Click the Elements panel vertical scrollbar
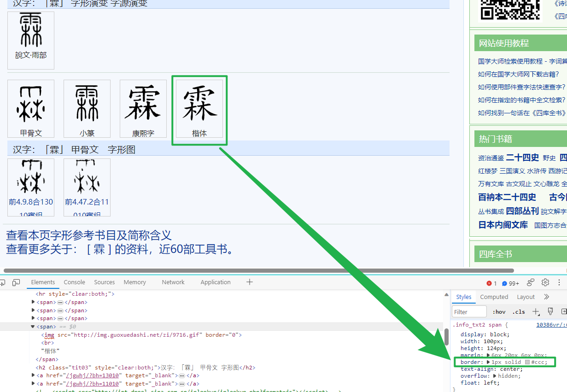567x392 pixels. click(446, 338)
